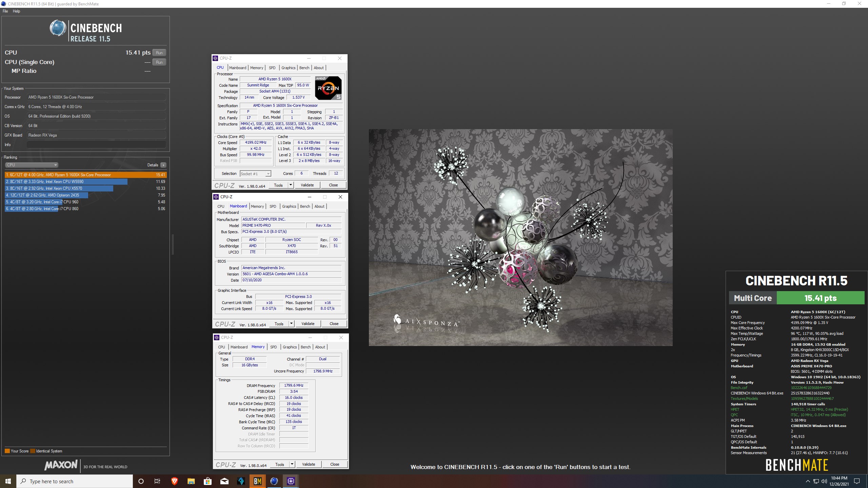Open the Windows Start menu
Image resolution: width=868 pixels, height=488 pixels.
tap(8, 481)
